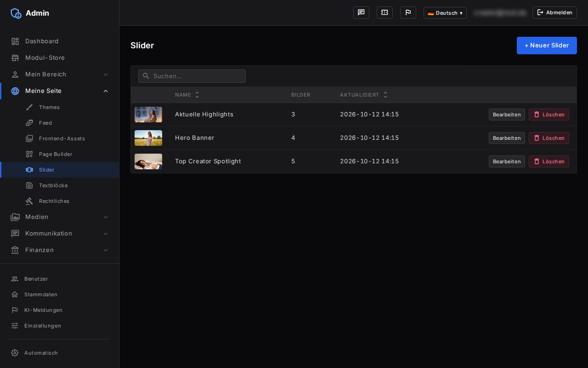Sort table by AKTUALISIERT column

point(364,95)
